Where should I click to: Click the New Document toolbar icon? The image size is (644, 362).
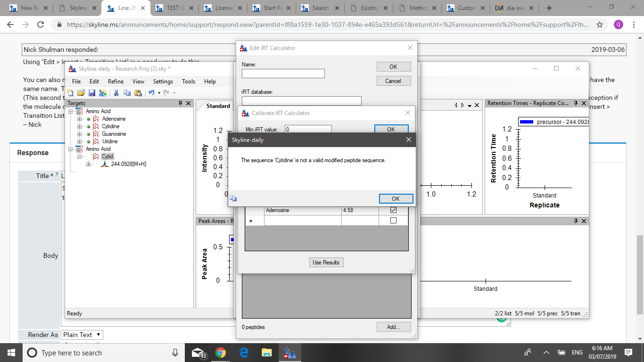pyautogui.click(x=70, y=93)
